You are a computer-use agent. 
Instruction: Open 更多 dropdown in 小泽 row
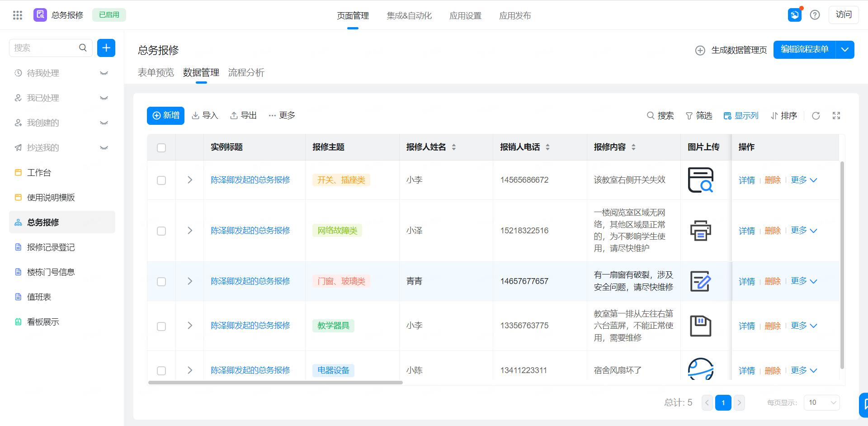[x=804, y=230]
